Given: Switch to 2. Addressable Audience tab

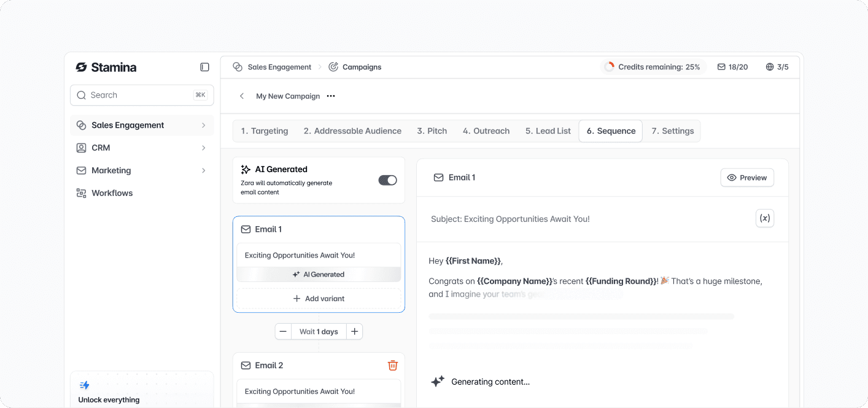Looking at the screenshot, I should click(352, 131).
